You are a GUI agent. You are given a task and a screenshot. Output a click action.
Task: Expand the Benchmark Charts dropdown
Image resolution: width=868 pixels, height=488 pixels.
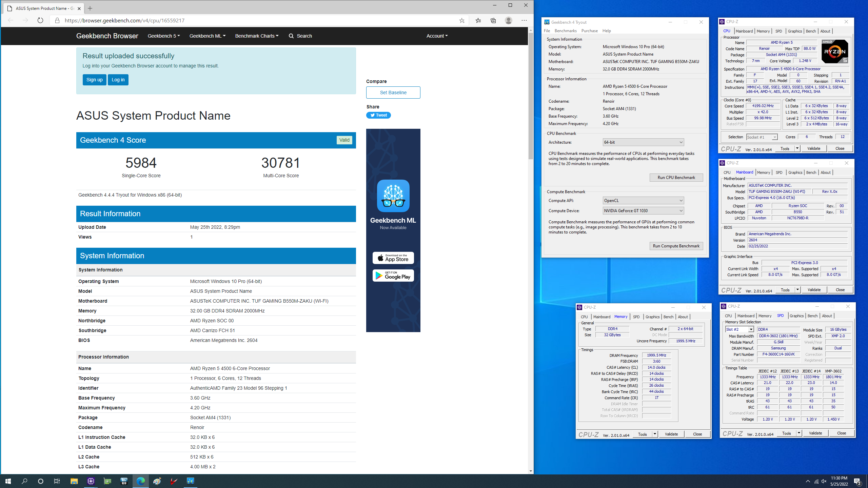[x=257, y=36]
